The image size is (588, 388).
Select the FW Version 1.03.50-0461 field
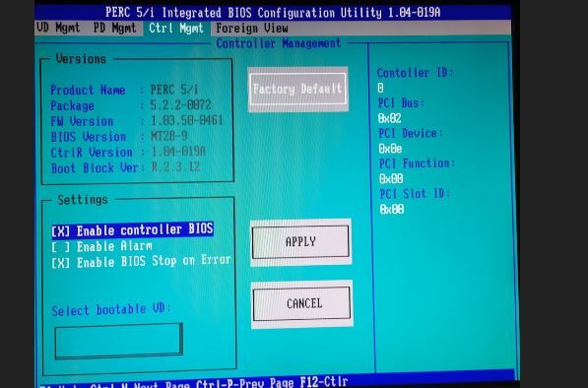(187, 120)
